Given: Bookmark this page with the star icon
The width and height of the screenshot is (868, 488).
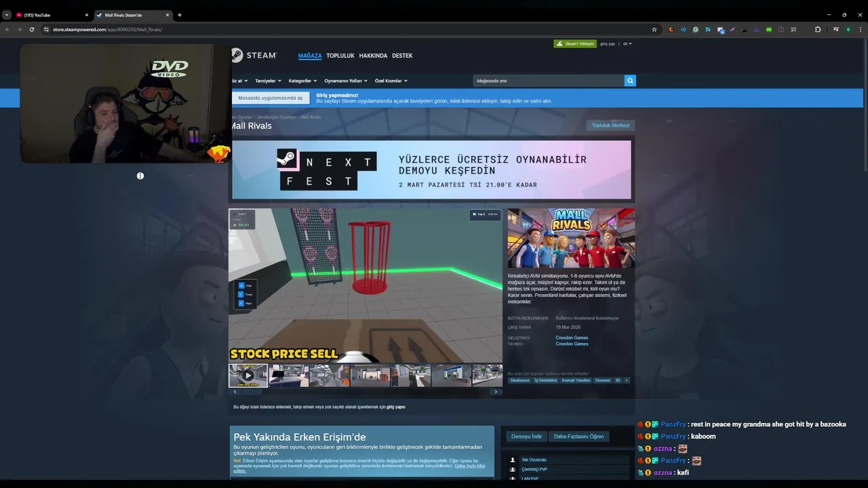Looking at the screenshot, I should point(654,29).
